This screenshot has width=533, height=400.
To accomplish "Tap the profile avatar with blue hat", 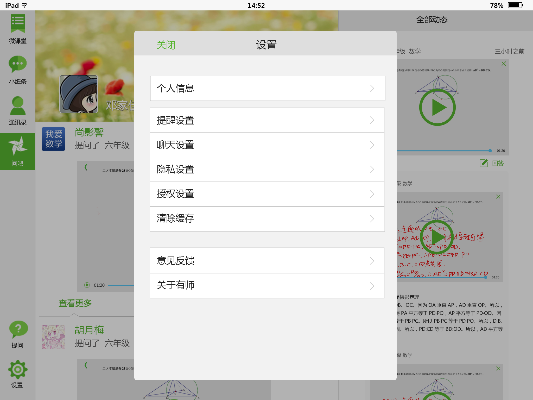I will click(79, 94).
